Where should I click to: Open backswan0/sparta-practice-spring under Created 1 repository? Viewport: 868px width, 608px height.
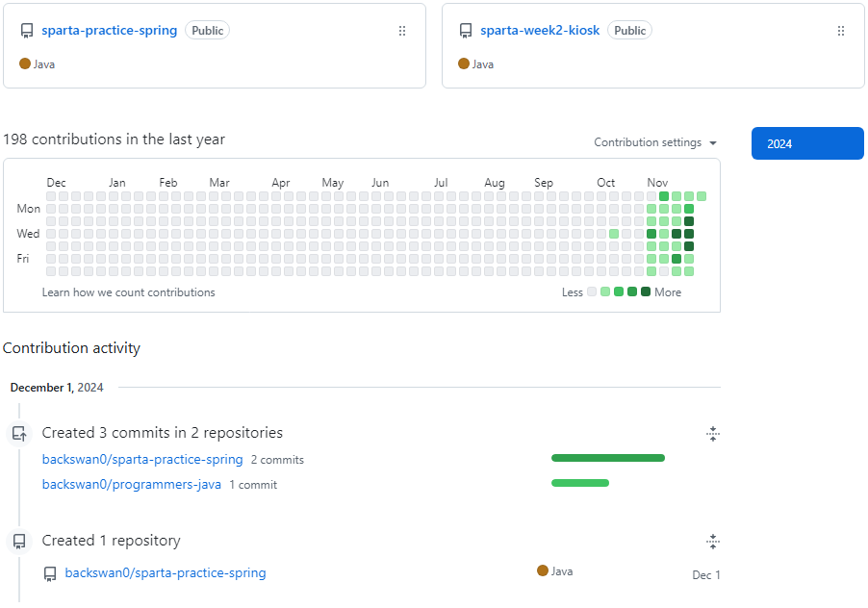(165, 572)
